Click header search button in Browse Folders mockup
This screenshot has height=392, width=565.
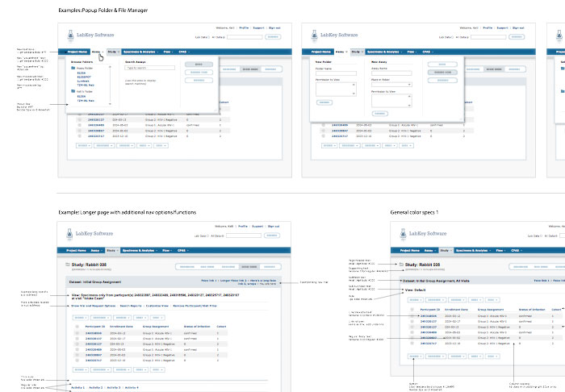pyautogui.click(x=273, y=37)
